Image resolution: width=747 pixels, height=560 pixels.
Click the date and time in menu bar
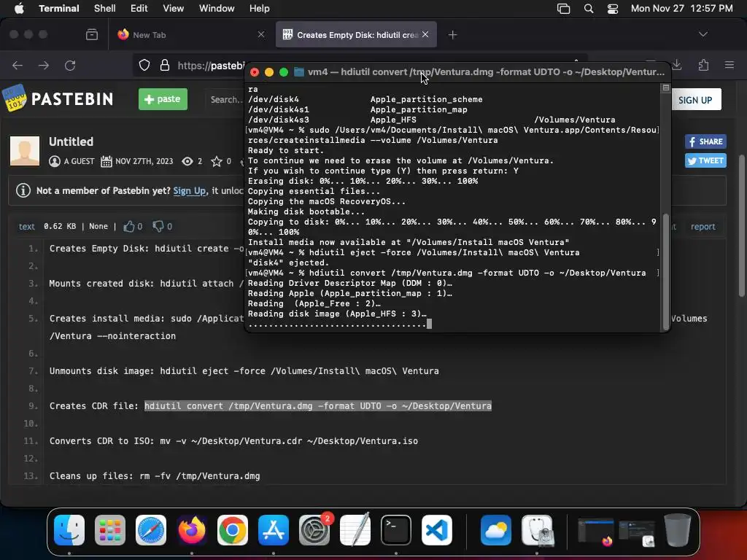682,9
